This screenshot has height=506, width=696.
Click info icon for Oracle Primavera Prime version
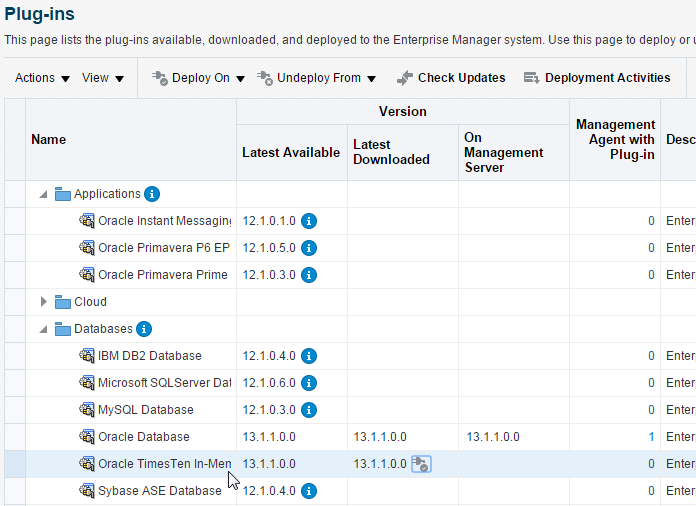click(x=309, y=275)
